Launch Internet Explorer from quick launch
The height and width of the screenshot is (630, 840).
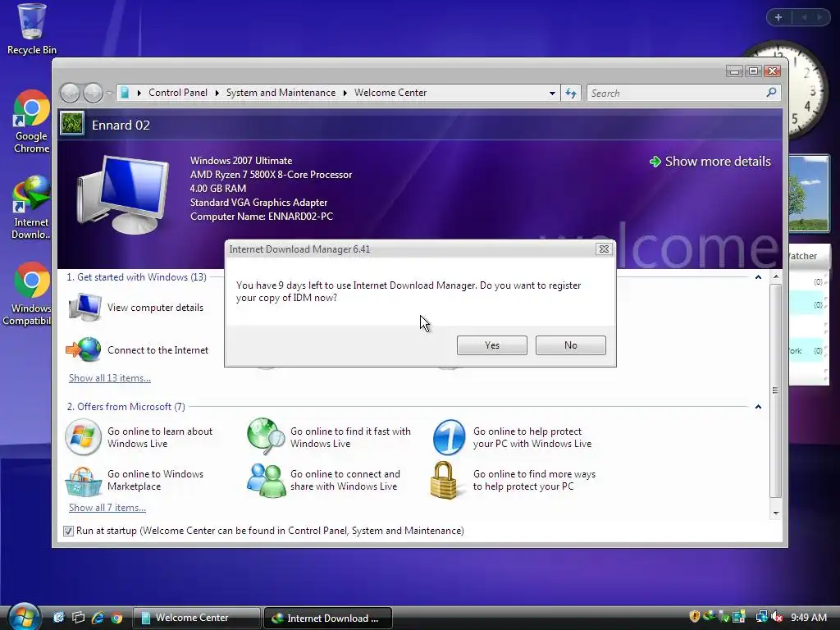tap(98, 618)
